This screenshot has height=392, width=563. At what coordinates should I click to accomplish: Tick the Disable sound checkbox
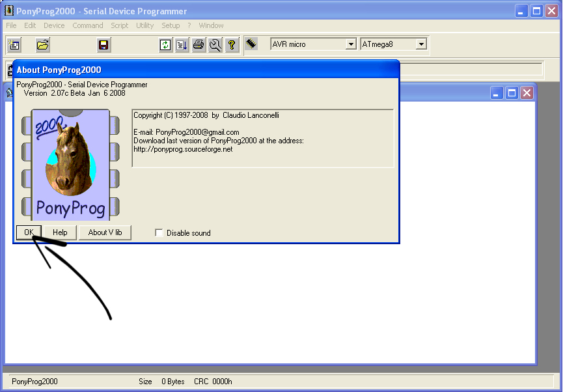coord(159,233)
